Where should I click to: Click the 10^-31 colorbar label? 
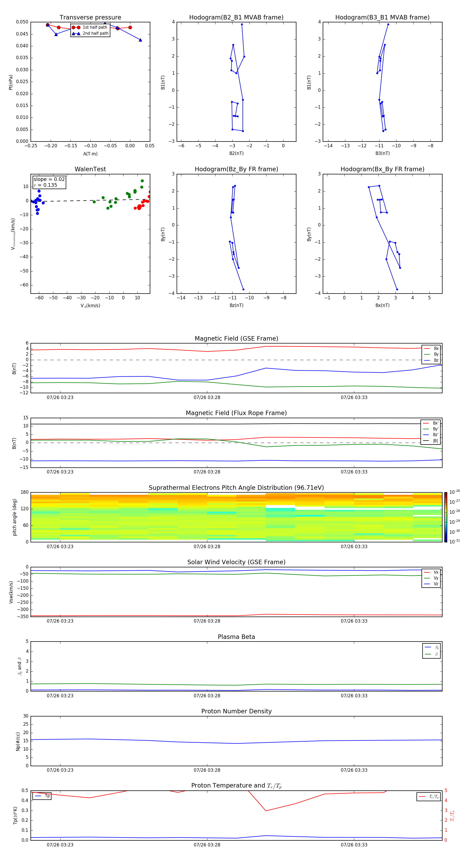[x=455, y=542]
